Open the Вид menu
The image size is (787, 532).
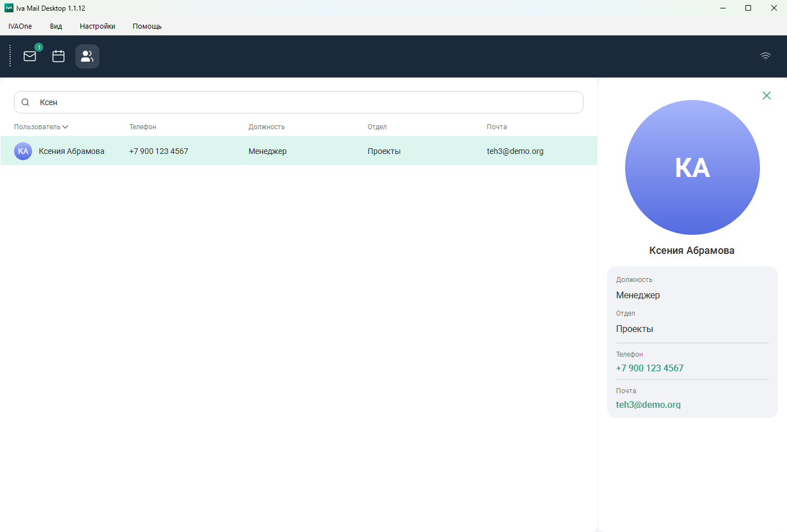click(x=56, y=26)
